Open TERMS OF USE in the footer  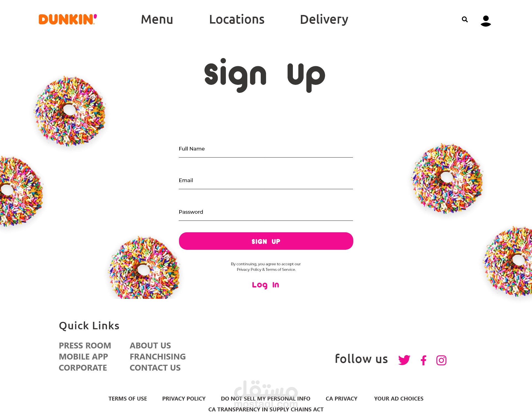click(x=128, y=399)
